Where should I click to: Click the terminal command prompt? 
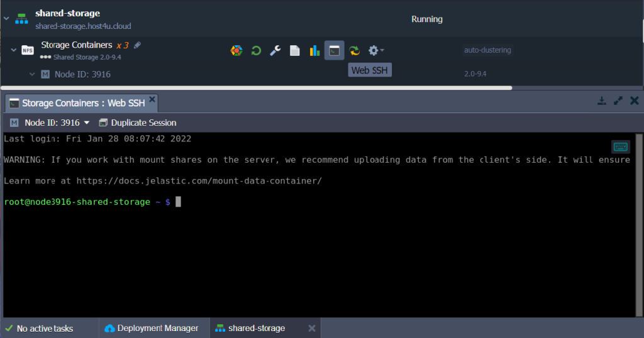point(92,202)
